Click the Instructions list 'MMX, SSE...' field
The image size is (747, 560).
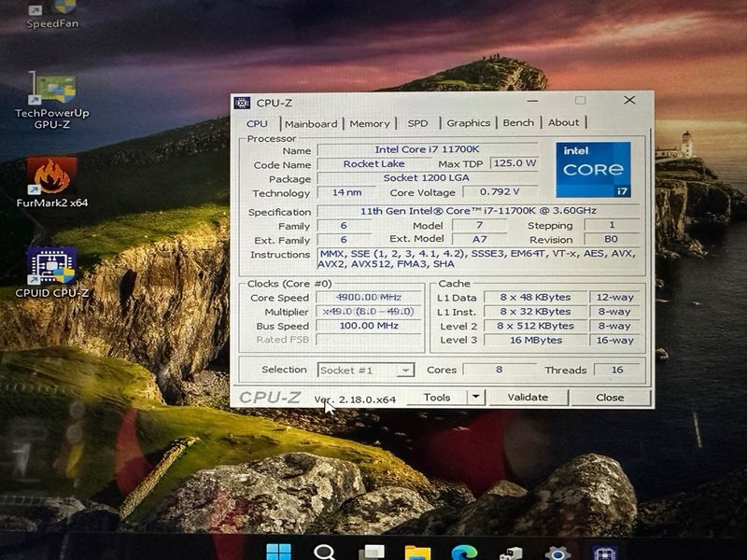tap(478, 259)
